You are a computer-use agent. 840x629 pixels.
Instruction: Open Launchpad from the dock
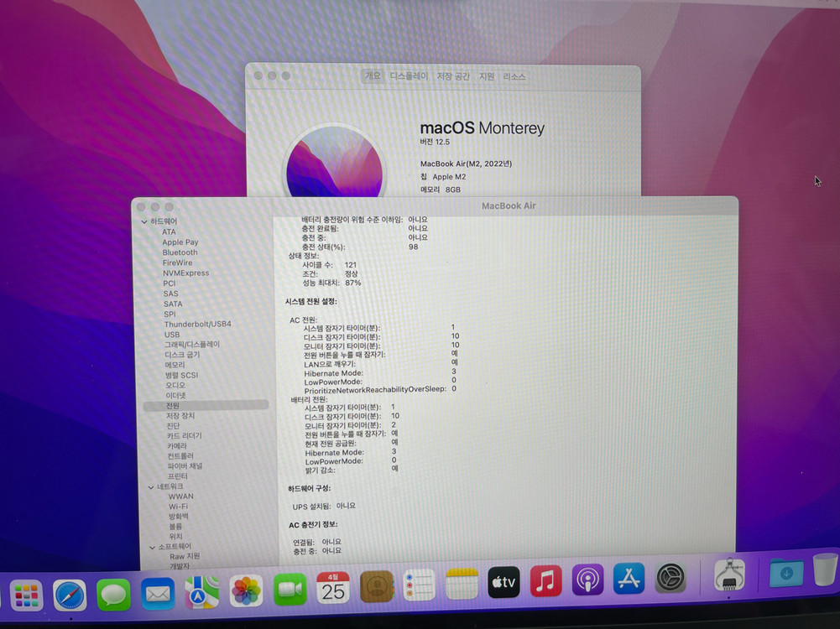pyautogui.click(x=26, y=595)
